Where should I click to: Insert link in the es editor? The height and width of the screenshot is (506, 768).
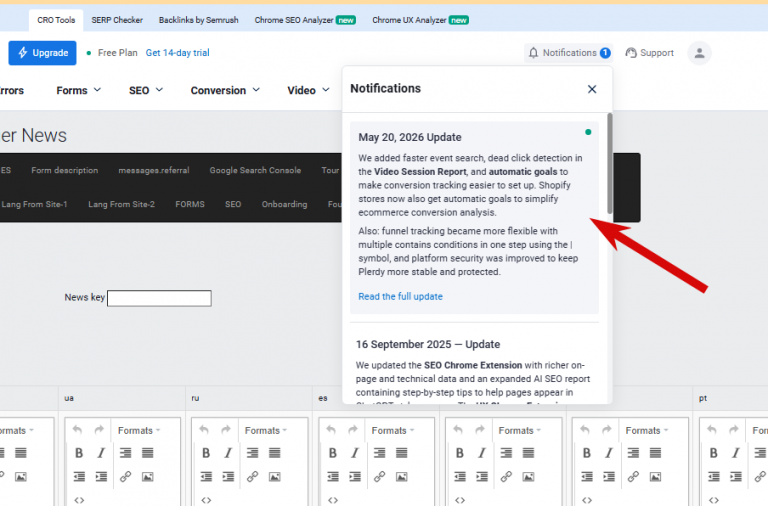379,476
